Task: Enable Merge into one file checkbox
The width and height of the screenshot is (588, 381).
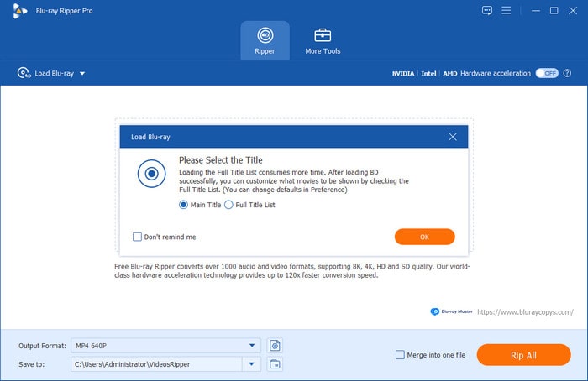Action: point(400,355)
